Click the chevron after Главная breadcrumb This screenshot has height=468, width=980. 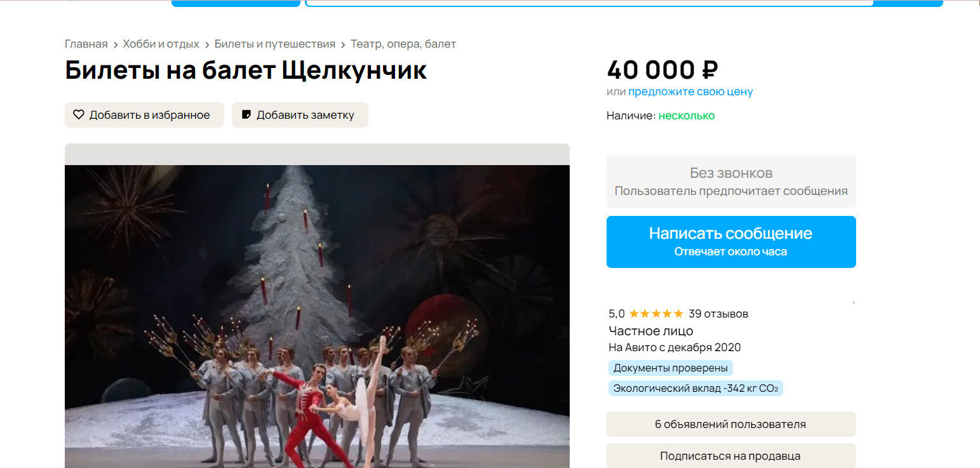pyautogui.click(x=116, y=44)
